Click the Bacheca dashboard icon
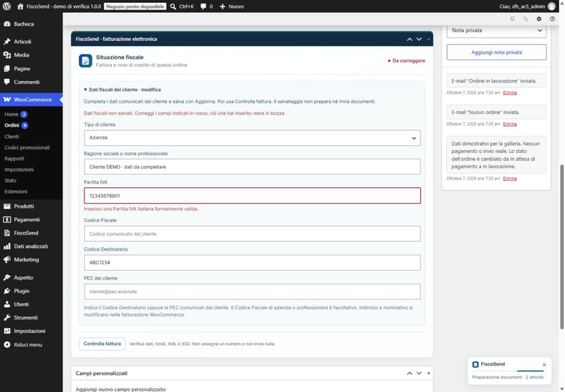 (7, 24)
